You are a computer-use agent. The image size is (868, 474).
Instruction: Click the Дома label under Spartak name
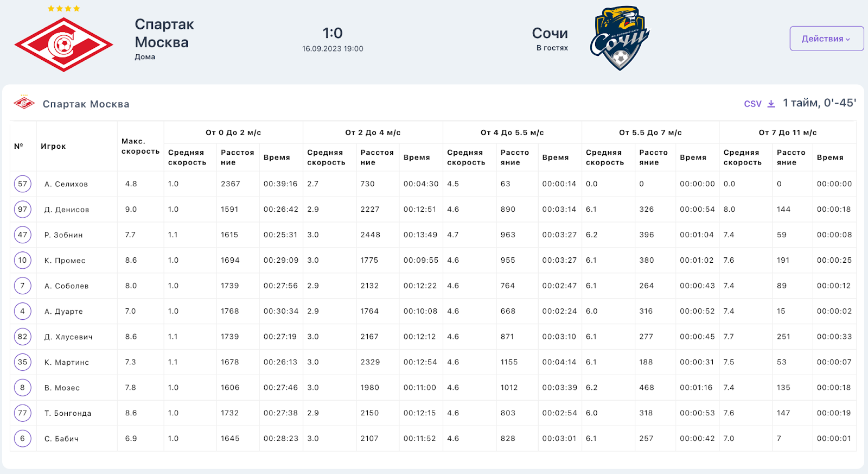[145, 57]
